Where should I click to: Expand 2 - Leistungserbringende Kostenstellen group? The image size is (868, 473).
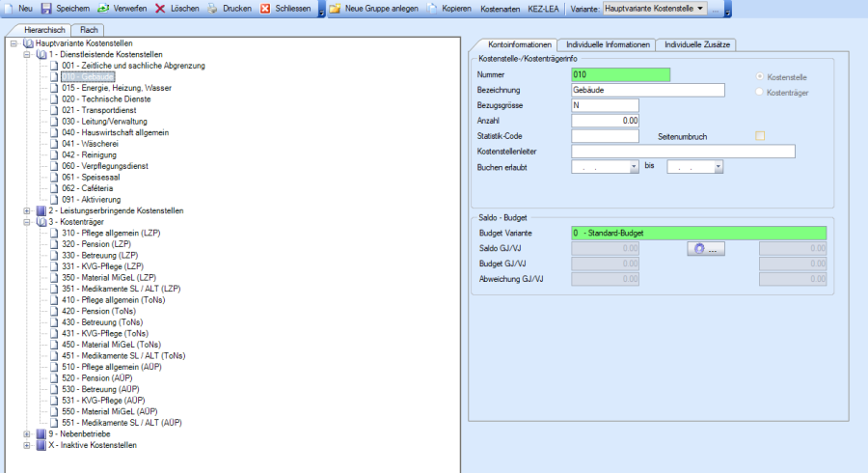point(27,210)
